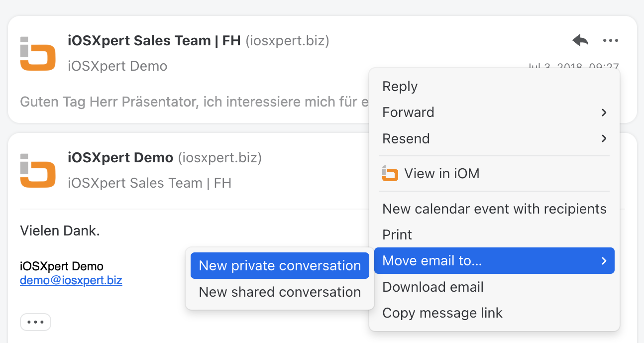The height and width of the screenshot is (343, 644).
Task: Expand the Forward submenu chevron
Action: pos(604,113)
